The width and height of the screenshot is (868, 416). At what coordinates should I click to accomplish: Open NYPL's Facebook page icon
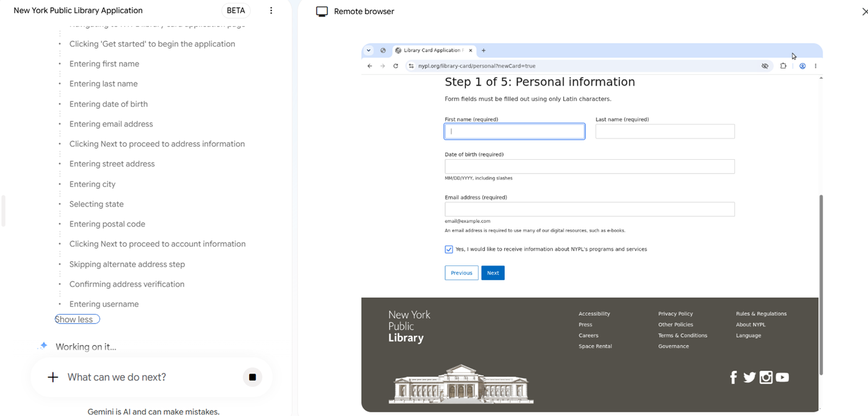[733, 378]
